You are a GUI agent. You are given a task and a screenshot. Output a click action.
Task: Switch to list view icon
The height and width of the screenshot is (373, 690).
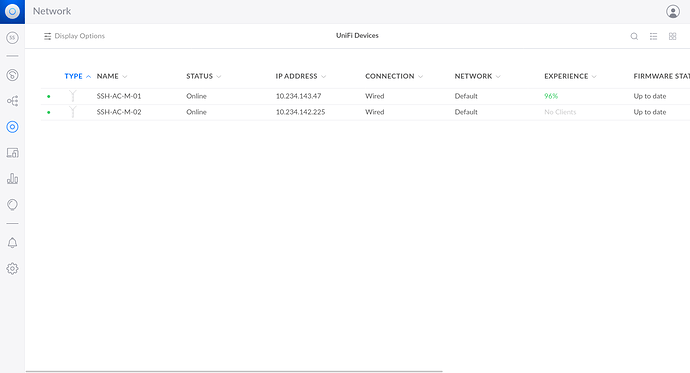click(653, 37)
